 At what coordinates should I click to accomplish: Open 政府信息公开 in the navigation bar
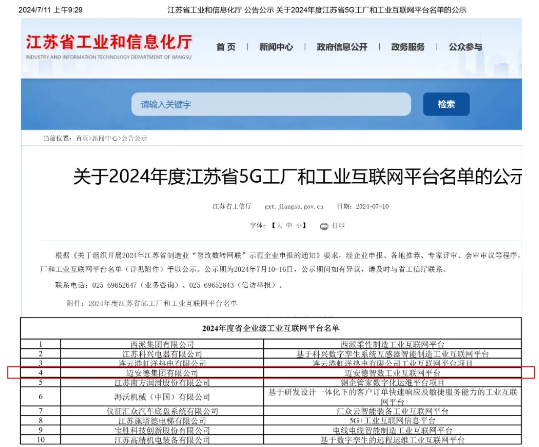click(x=342, y=47)
